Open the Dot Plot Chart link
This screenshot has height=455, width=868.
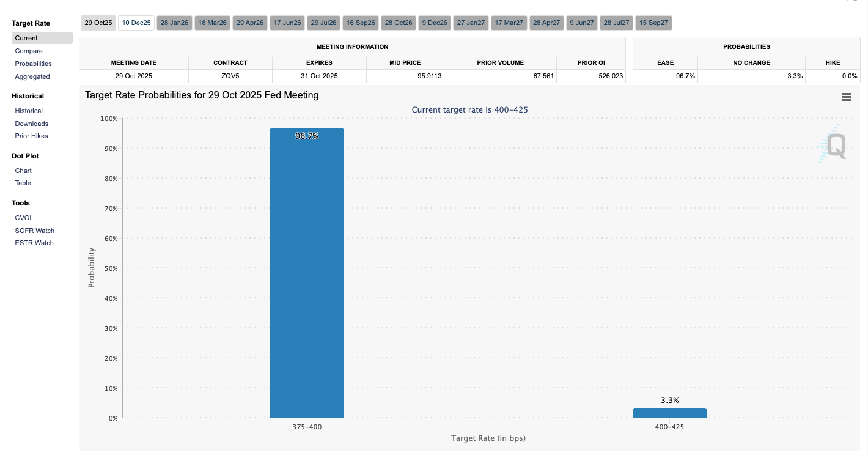pos(23,171)
